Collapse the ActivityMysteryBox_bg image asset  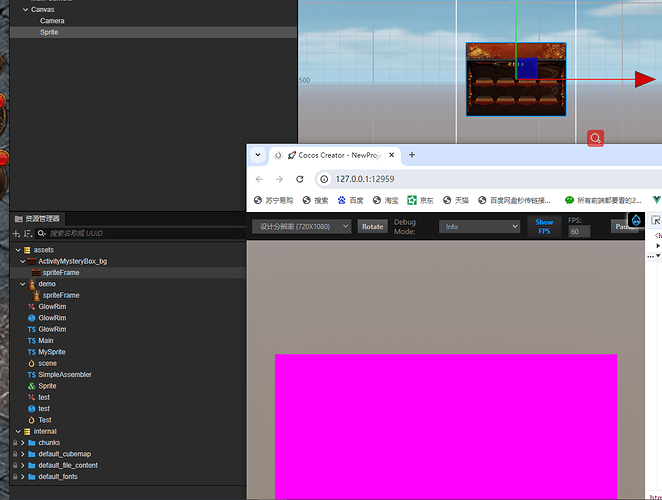click(x=22, y=261)
